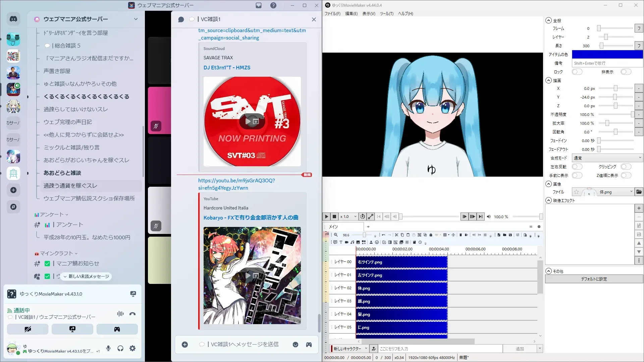Screen dimensions: 644x362
Task: Click the アイテムの色 blue color swatch
Action: point(607,54)
